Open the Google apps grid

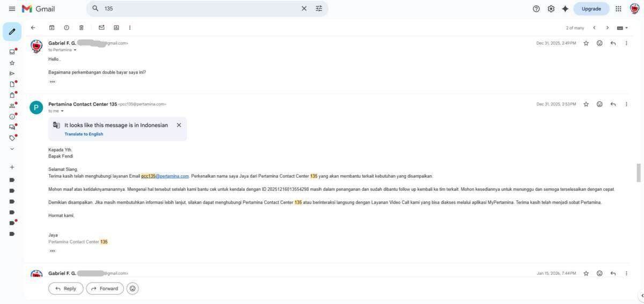coord(618,9)
